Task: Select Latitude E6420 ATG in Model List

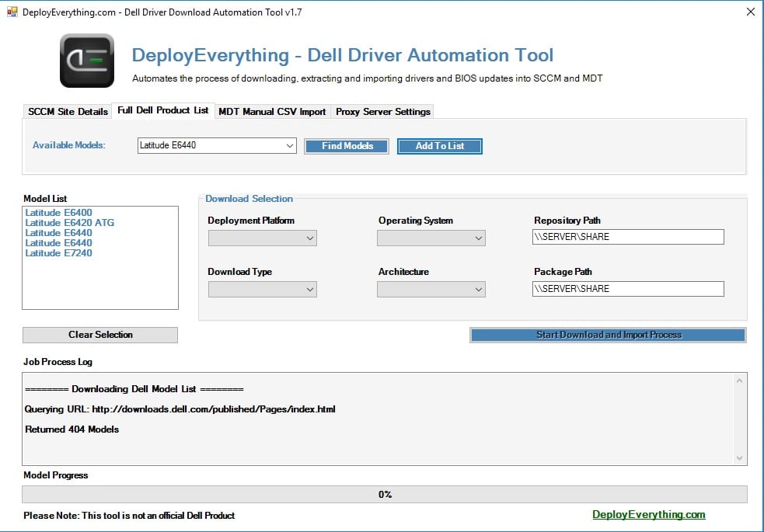Action: point(70,222)
